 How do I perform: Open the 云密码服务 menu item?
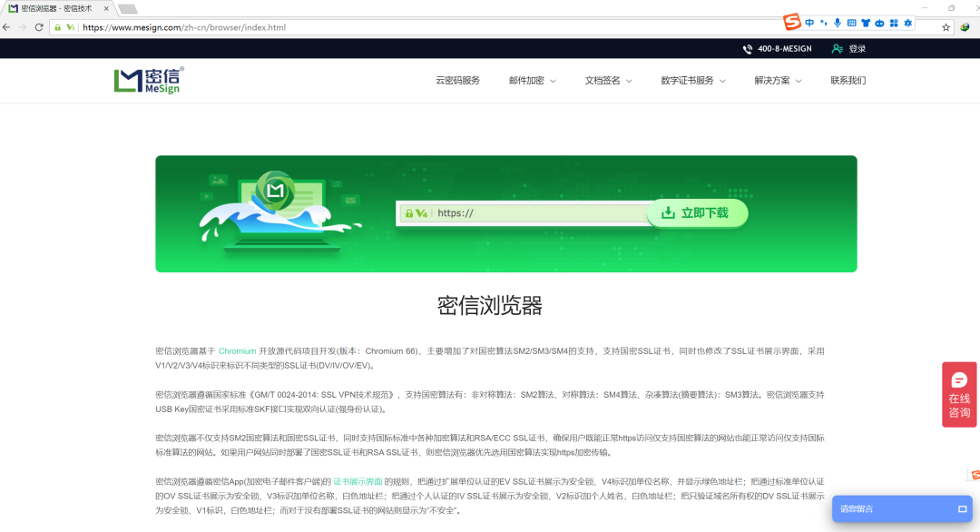(457, 81)
